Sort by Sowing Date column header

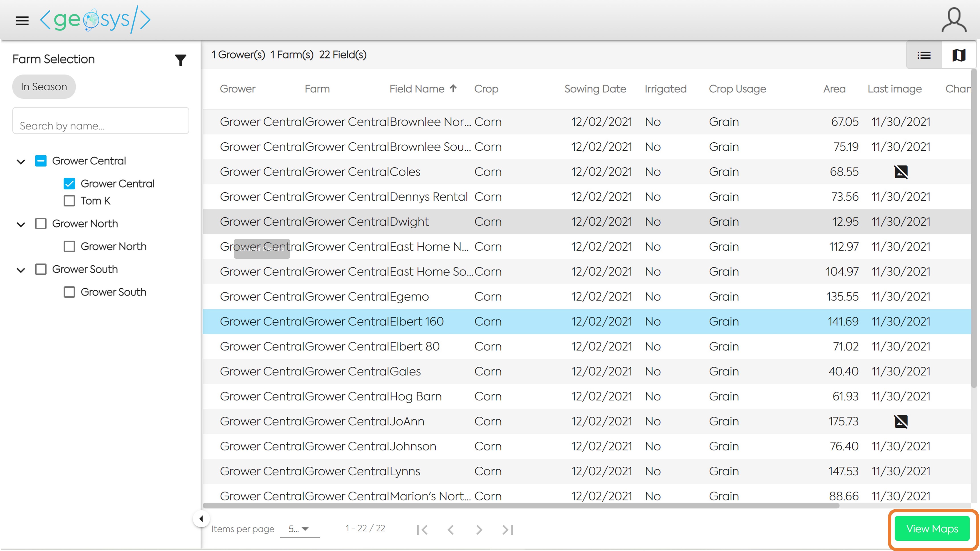[x=595, y=89]
